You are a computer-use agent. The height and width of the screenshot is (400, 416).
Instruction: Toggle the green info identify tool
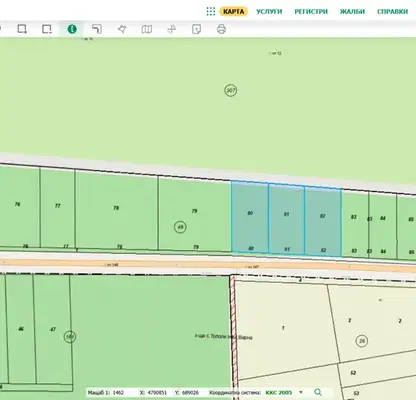(x=72, y=29)
